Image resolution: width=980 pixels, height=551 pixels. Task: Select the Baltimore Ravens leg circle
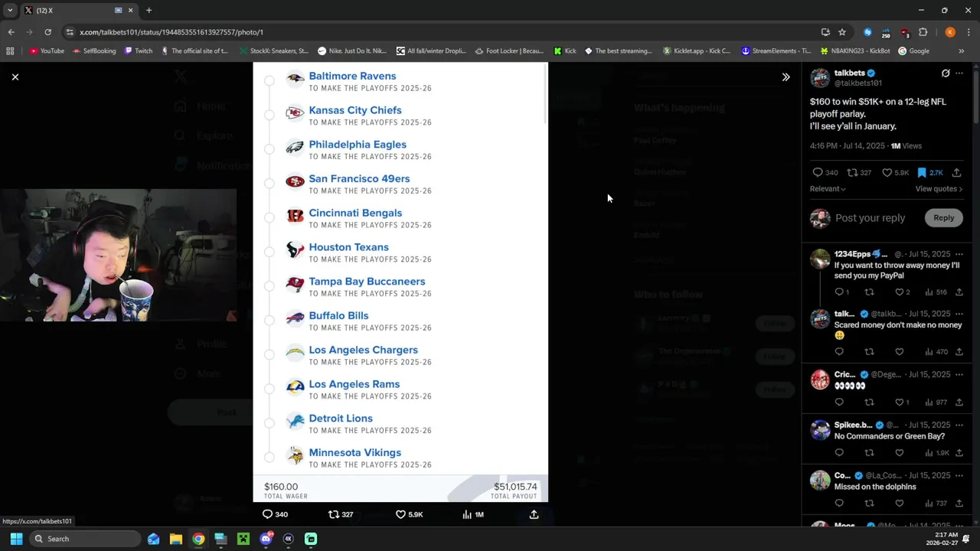[x=269, y=80]
